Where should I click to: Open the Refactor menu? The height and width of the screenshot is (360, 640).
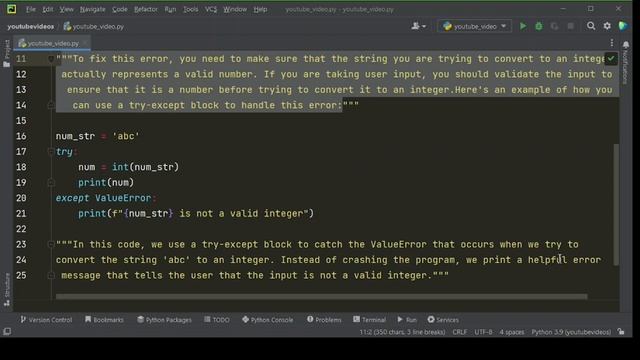[x=146, y=9]
